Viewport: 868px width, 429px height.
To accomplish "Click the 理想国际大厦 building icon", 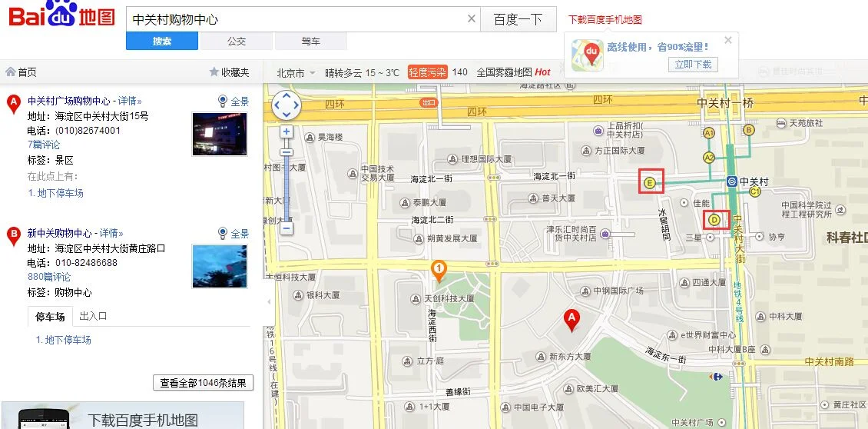I will pos(452,159).
